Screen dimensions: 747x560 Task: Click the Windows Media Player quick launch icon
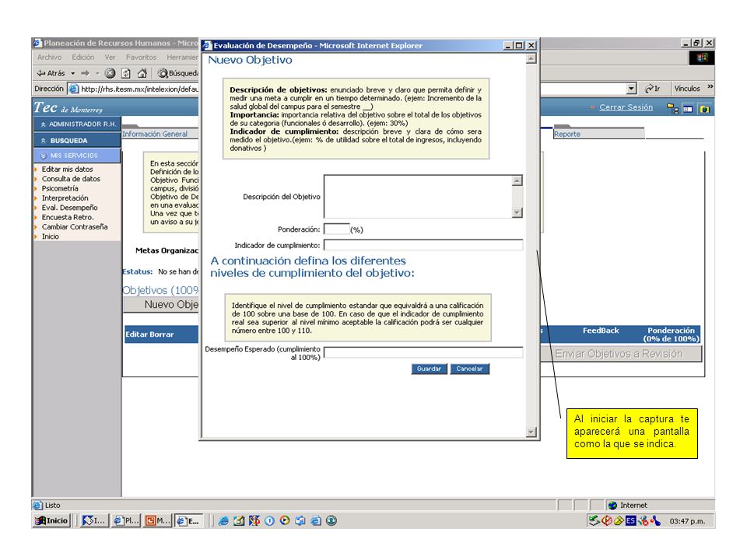(x=285, y=520)
